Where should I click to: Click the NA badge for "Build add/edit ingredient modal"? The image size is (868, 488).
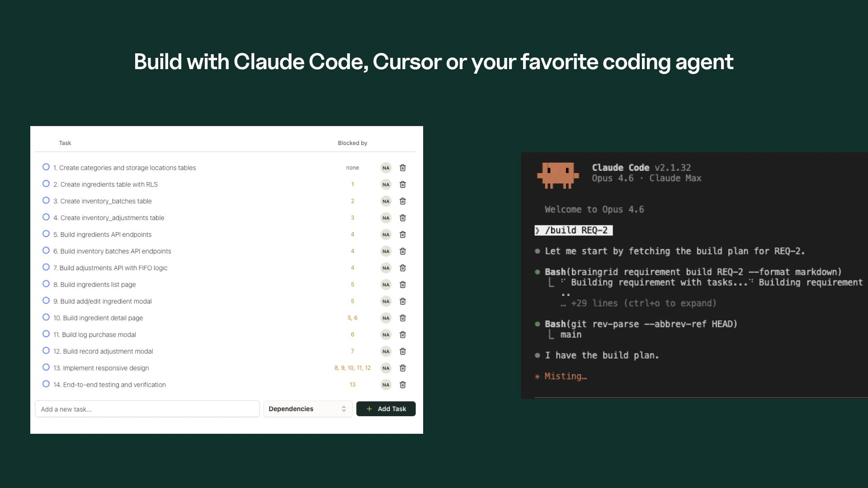coord(386,301)
